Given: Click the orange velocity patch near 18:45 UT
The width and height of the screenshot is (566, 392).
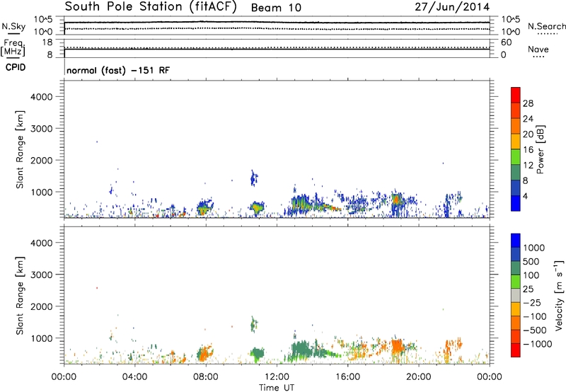Looking at the screenshot, I should click(397, 347).
